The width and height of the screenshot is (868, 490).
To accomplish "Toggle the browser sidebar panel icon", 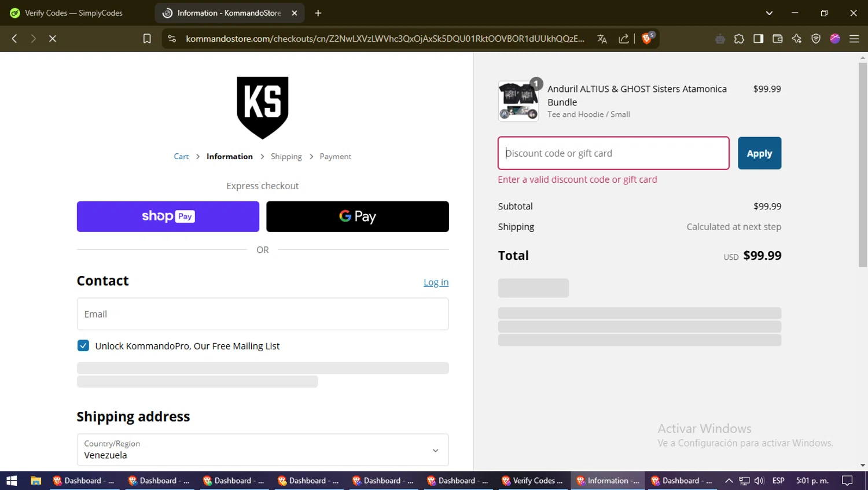I will (x=758, y=39).
